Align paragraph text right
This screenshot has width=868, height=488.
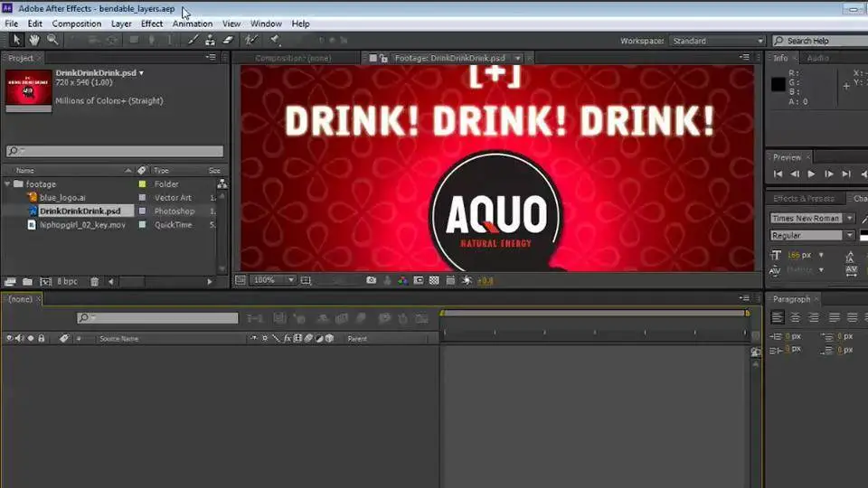pos(814,317)
